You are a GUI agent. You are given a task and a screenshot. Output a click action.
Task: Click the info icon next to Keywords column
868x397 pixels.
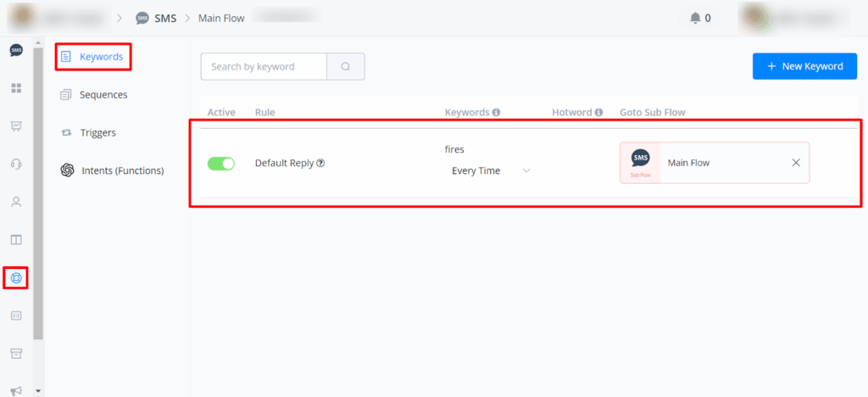point(496,112)
